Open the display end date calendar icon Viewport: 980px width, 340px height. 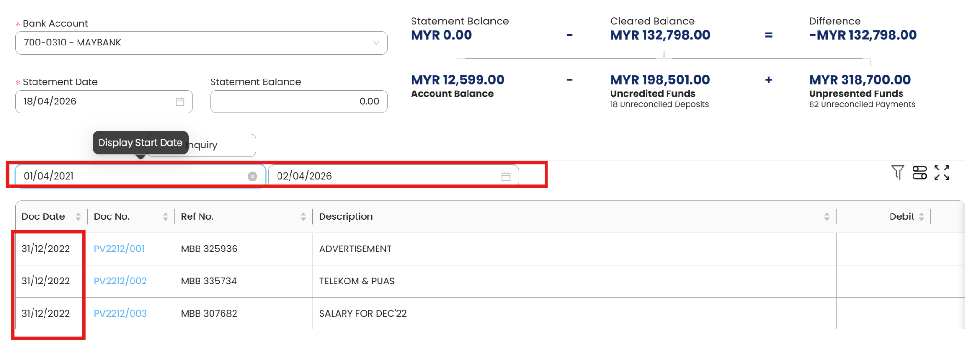(x=506, y=177)
